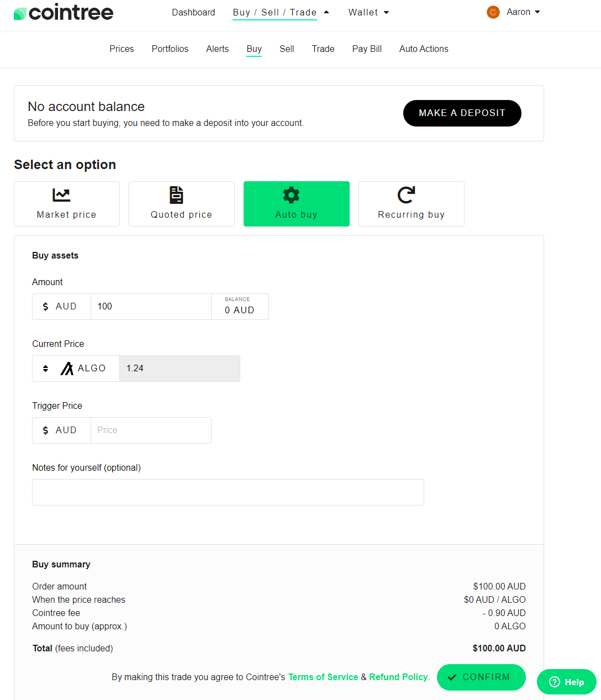This screenshot has height=700, width=601.
Task: Click the Trigger Price input field
Action: [151, 430]
